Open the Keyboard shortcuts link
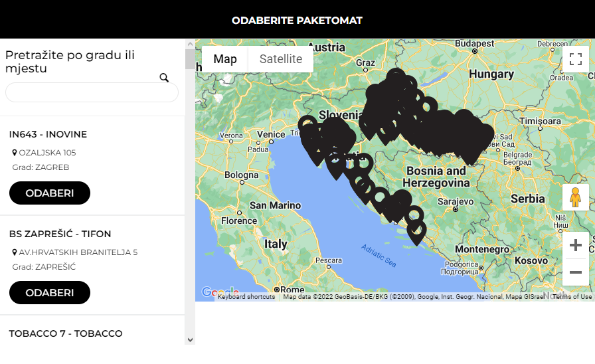595x364 pixels. pyautogui.click(x=246, y=297)
